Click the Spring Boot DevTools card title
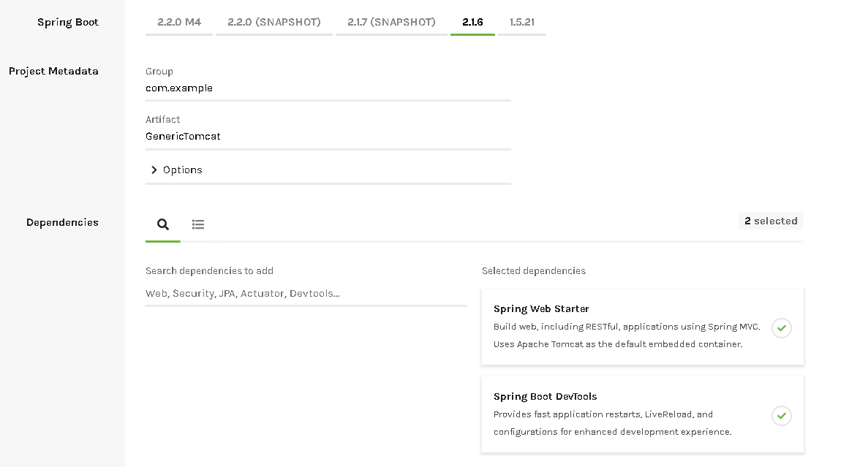This screenshot has width=868, height=467. [x=545, y=397]
